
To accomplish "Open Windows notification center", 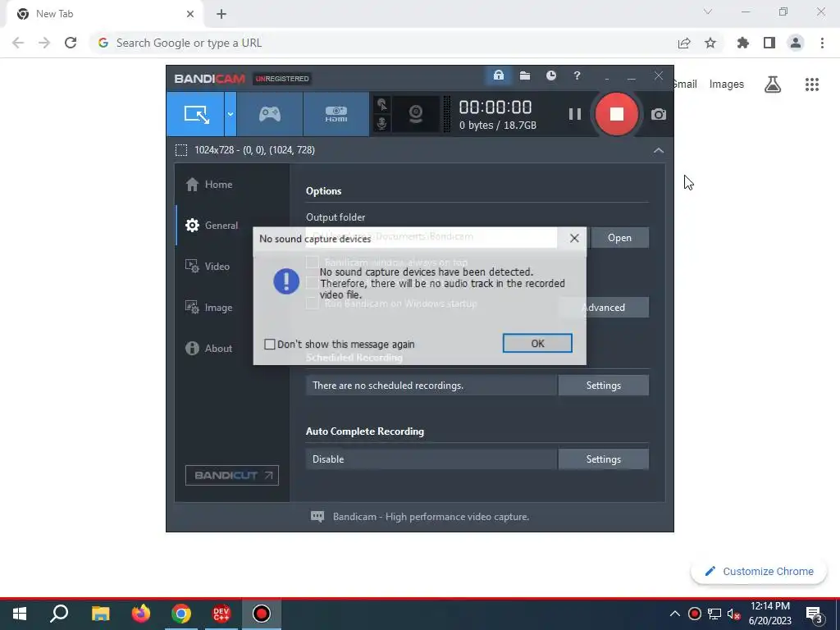I will pos(815,614).
